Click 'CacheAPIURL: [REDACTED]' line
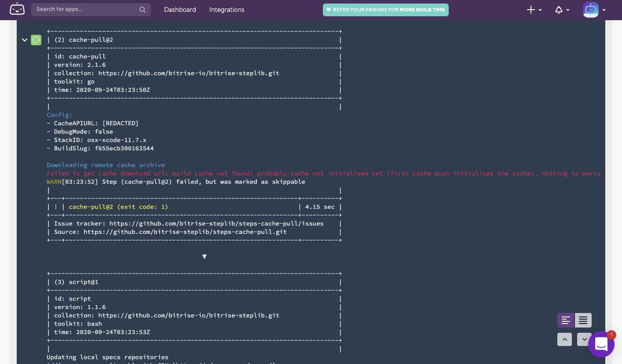This screenshot has width=622, height=364. coord(93,123)
